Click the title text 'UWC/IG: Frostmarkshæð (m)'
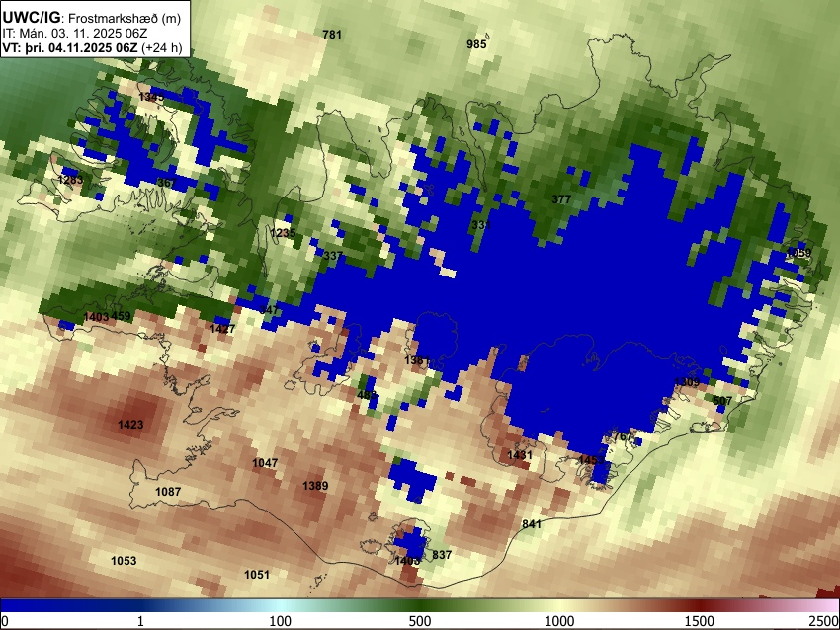Screen dimensions: 840x630 pyautogui.click(x=92, y=17)
